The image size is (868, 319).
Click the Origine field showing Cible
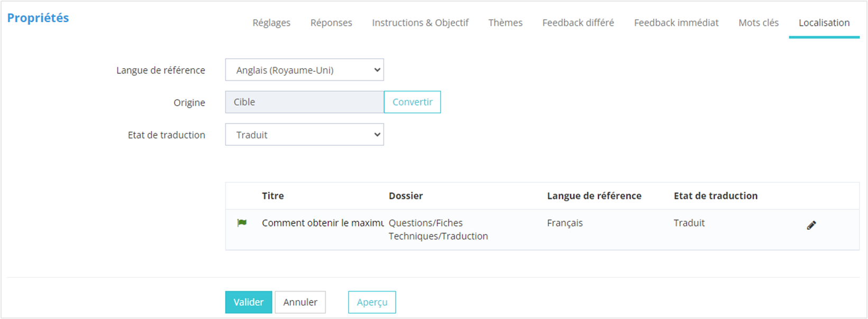pyautogui.click(x=304, y=102)
